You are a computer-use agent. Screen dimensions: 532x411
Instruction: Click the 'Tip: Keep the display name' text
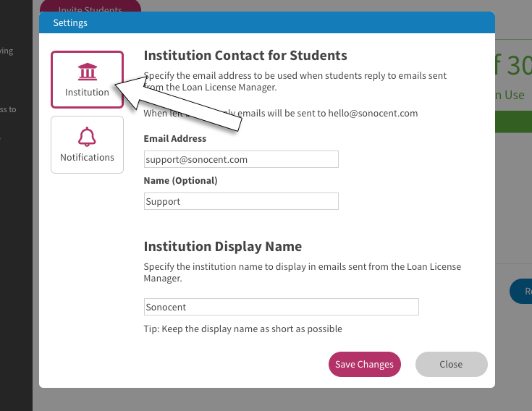[243, 329]
